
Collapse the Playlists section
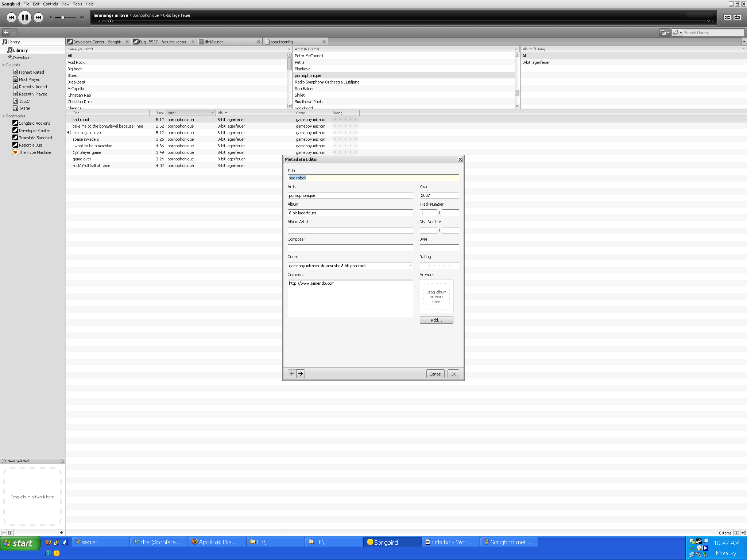click(x=4, y=65)
